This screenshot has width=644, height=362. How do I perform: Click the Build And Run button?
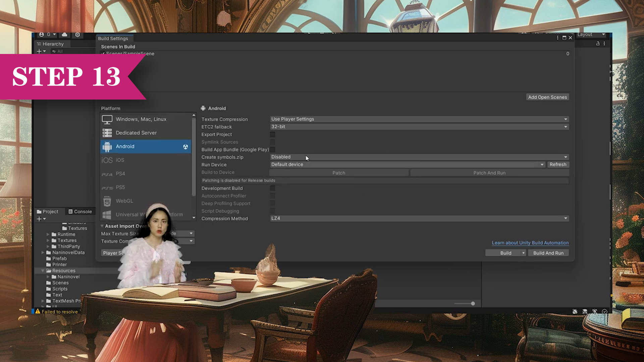[x=548, y=253]
